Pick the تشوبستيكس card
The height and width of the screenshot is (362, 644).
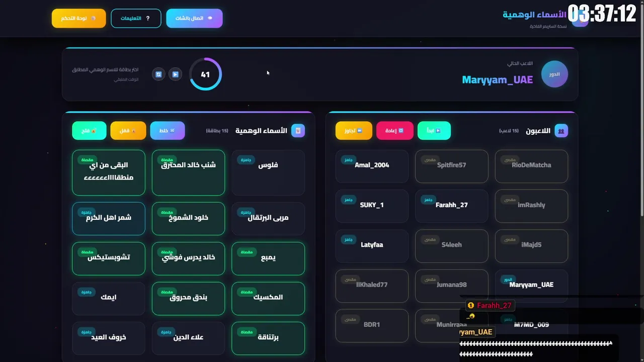109,258
